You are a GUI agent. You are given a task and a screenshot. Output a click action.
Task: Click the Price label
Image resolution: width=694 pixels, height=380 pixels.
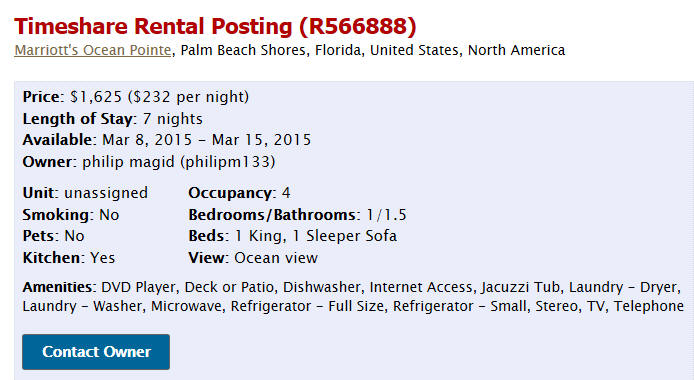42,97
